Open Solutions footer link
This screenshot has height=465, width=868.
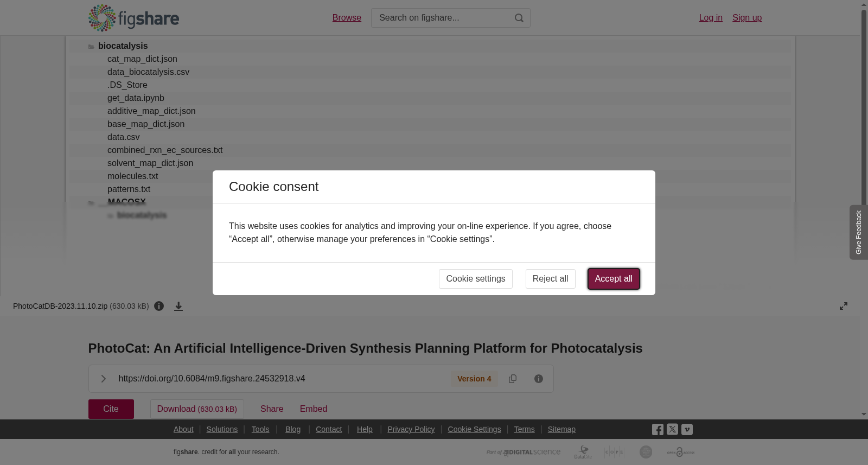(222, 429)
